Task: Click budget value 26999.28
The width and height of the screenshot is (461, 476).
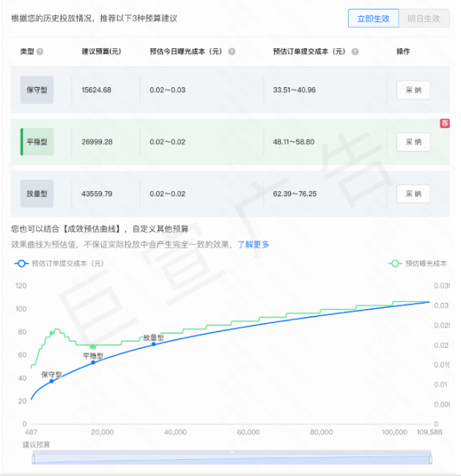Action: 97,142
